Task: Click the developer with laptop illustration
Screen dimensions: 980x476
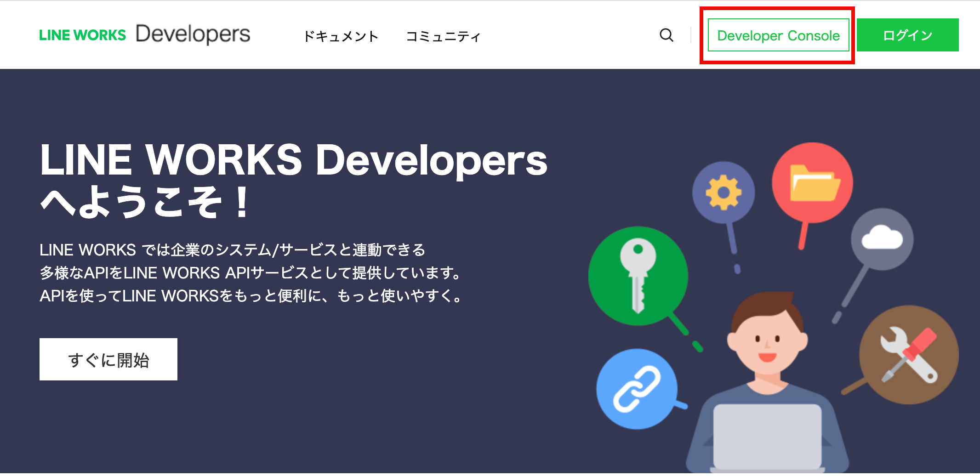Action: pyautogui.click(x=768, y=382)
